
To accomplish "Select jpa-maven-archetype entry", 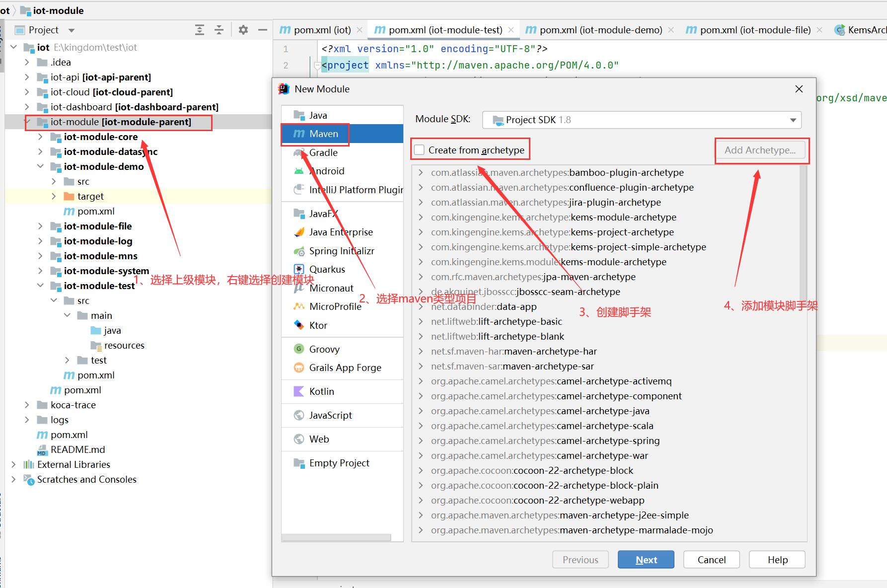I will (x=533, y=277).
